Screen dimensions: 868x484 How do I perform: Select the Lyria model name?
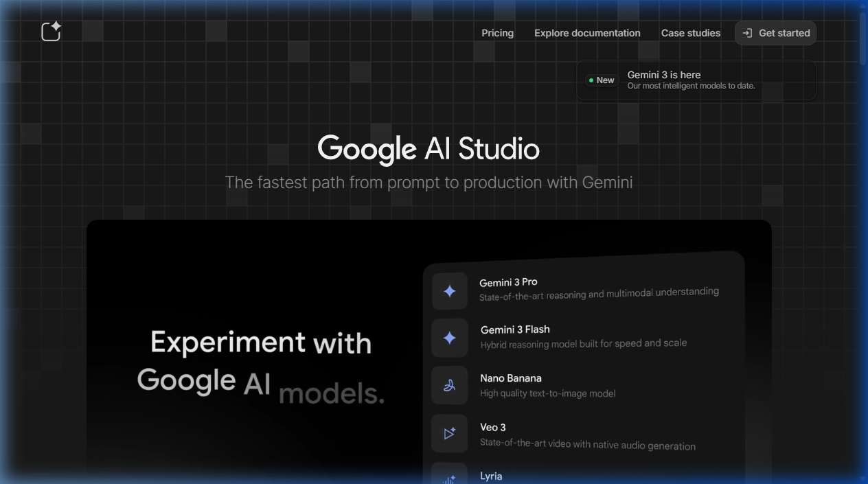point(491,476)
